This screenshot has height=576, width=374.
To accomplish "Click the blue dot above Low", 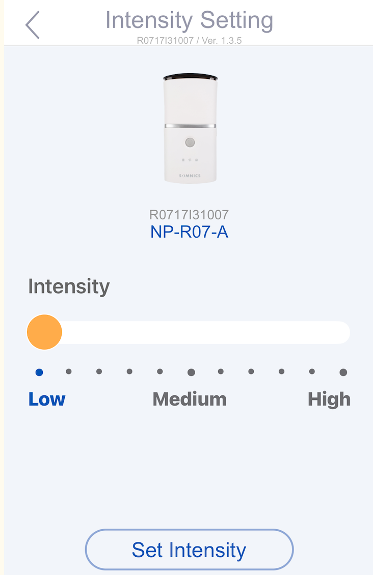I will point(39,372).
